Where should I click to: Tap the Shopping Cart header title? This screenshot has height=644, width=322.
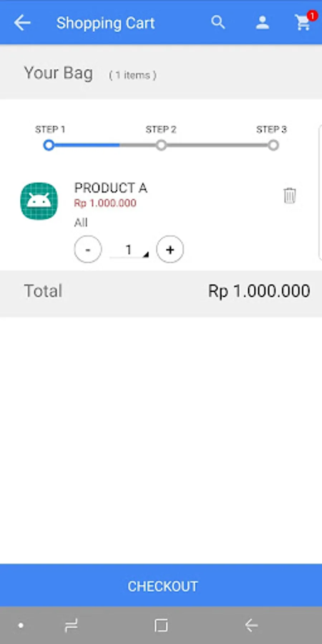pos(106,23)
